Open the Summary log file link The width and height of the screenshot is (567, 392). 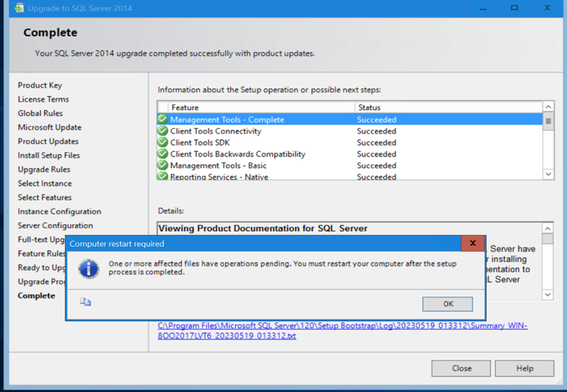[342, 330]
